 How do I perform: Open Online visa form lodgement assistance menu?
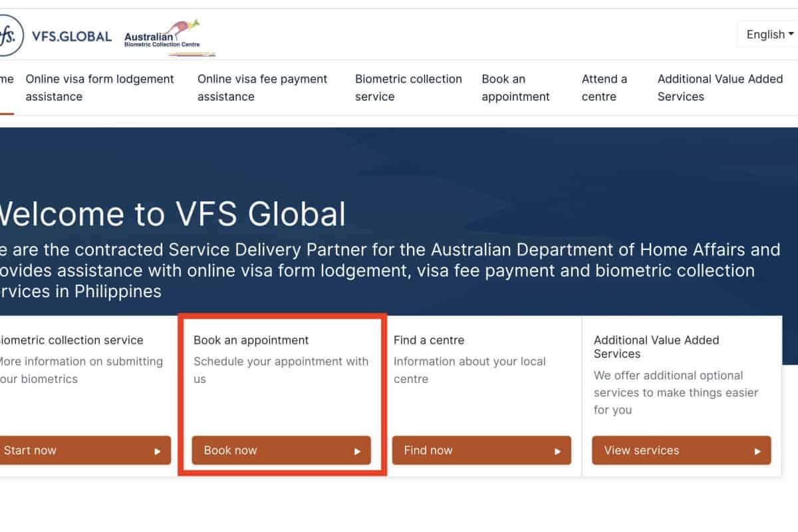100,88
